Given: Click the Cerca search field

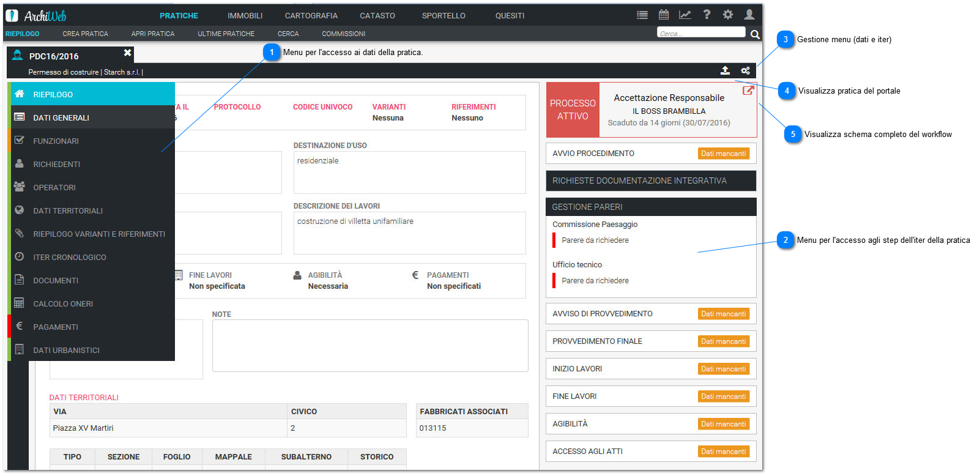Looking at the screenshot, I should click(x=701, y=32).
